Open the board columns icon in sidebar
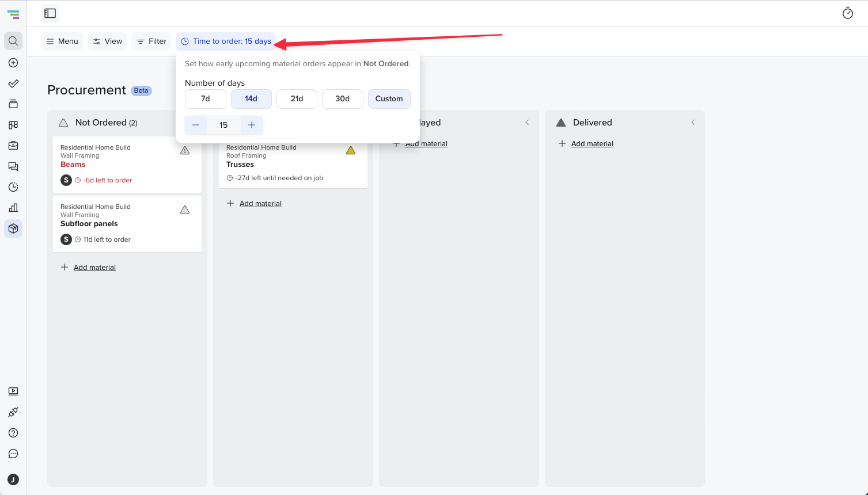The image size is (868, 495). [13, 125]
